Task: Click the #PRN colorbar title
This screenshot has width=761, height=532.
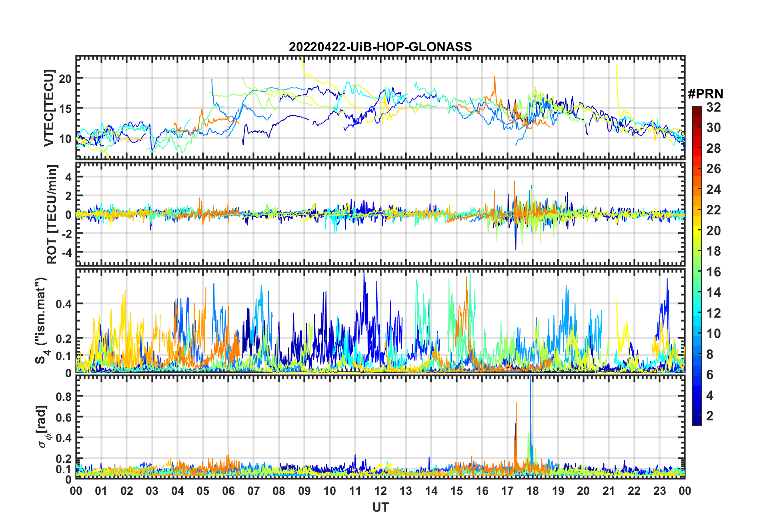Action: (705, 94)
